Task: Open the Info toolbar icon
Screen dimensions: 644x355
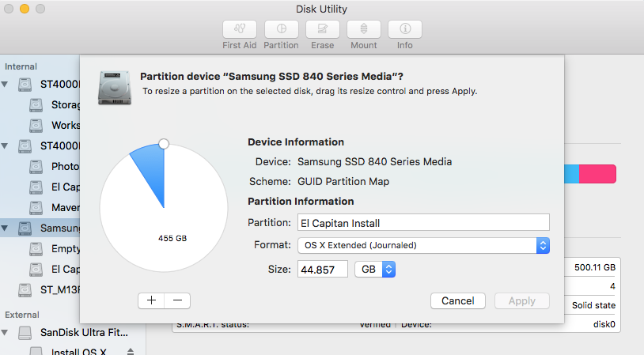Action: [405, 29]
